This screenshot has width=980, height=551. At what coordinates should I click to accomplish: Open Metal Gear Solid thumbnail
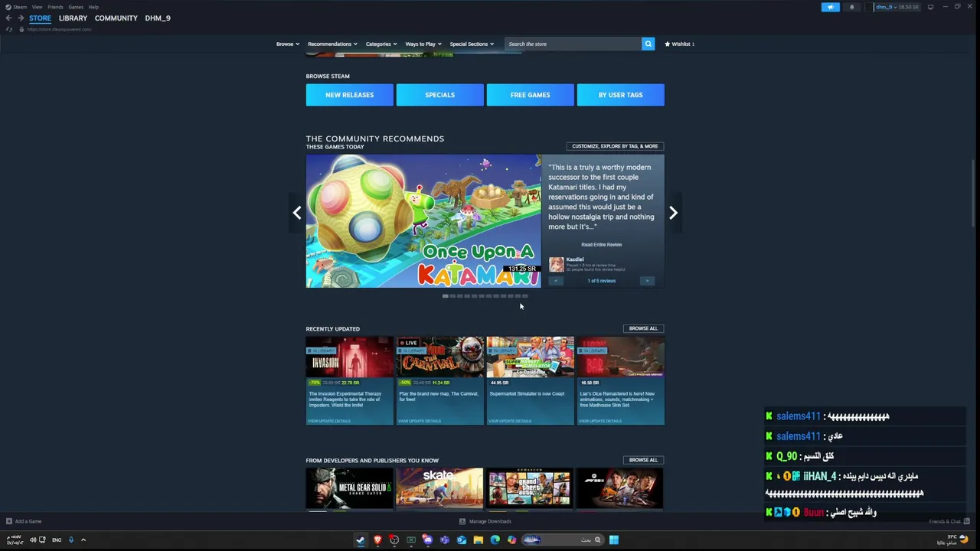click(349, 488)
